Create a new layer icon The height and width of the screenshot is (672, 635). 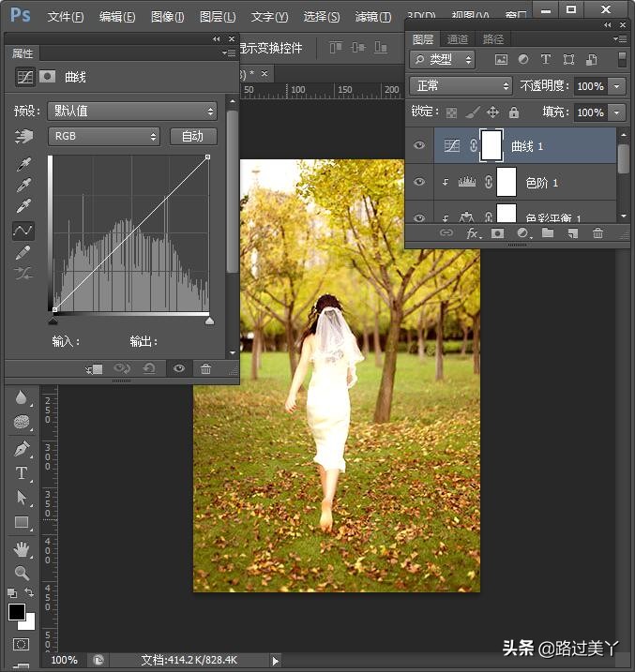(x=573, y=233)
